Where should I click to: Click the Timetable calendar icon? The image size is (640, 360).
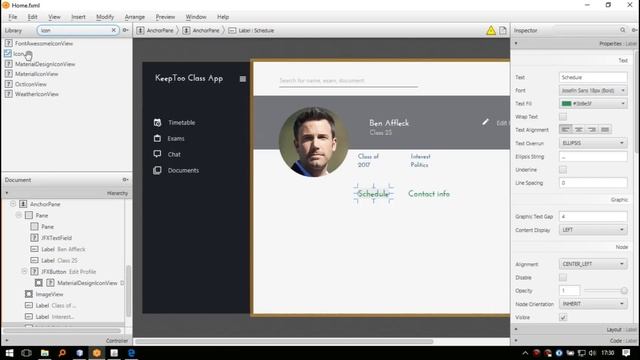coord(157,122)
